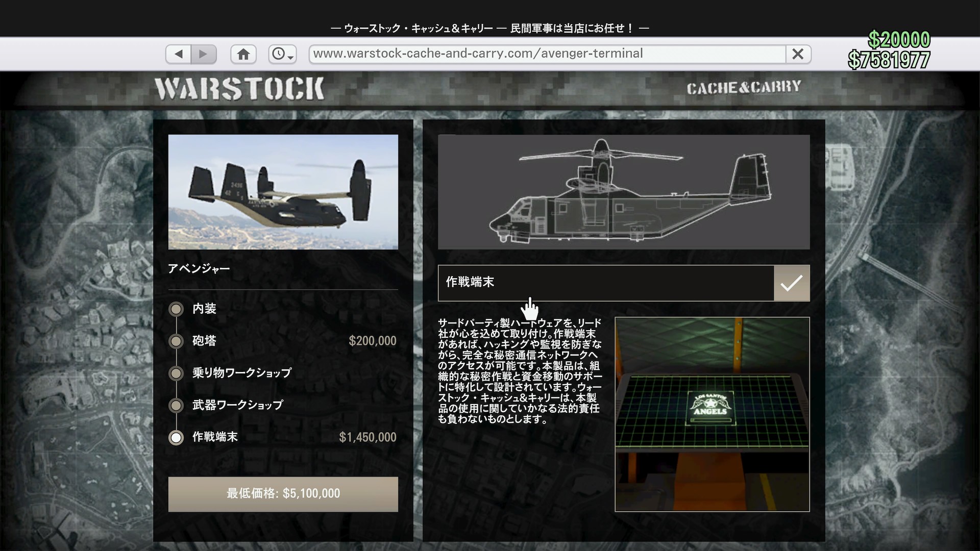This screenshot has height=551, width=980.
Task: Select the 作戦端末 $1,450,000 radio option
Action: coord(176,438)
